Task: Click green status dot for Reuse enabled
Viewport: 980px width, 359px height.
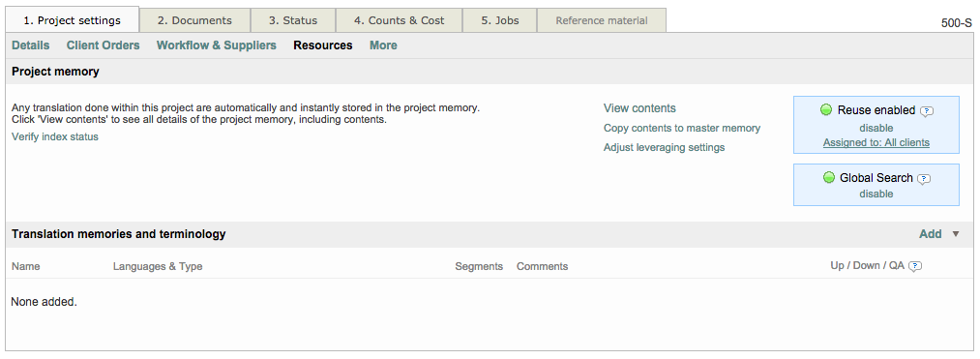Action: pos(826,110)
